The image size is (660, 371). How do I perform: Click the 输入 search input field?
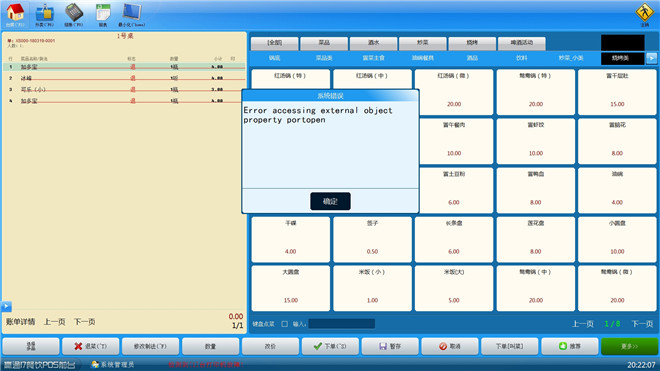(x=342, y=324)
